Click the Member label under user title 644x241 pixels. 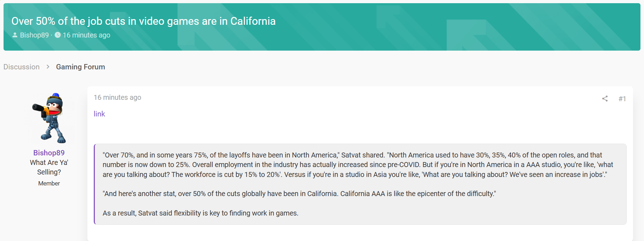tap(49, 183)
